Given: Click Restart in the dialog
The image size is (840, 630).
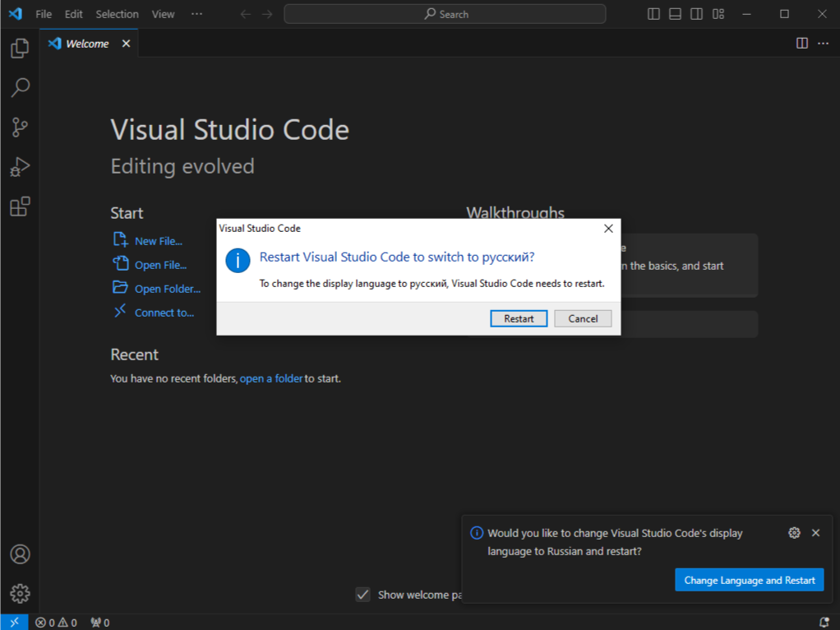Looking at the screenshot, I should (x=519, y=318).
